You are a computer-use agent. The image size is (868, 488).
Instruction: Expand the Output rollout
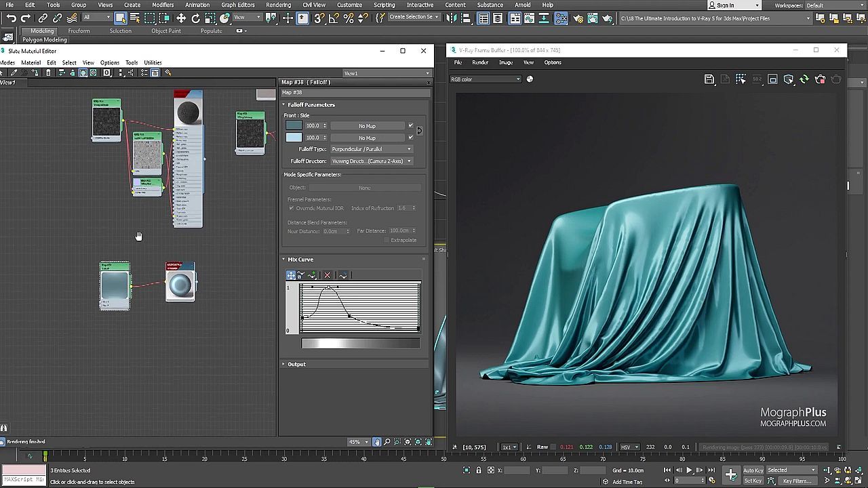click(296, 364)
